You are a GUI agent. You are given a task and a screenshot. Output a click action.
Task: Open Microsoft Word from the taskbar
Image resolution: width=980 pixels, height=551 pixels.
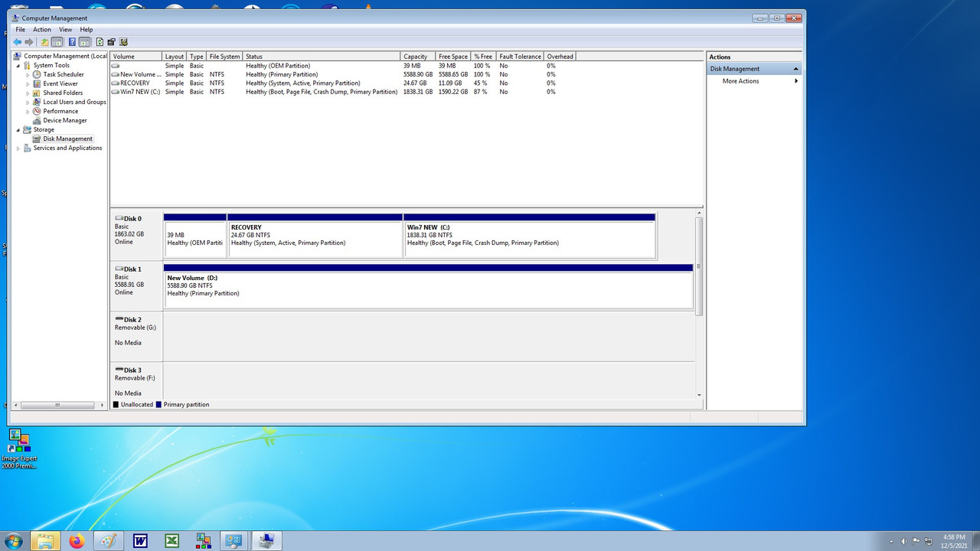click(140, 541)
